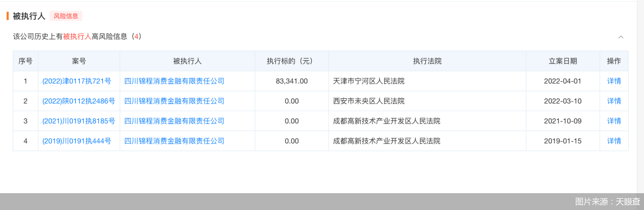
Task: Click the 执行法院 column header
Action: click(x=427, y=61)
